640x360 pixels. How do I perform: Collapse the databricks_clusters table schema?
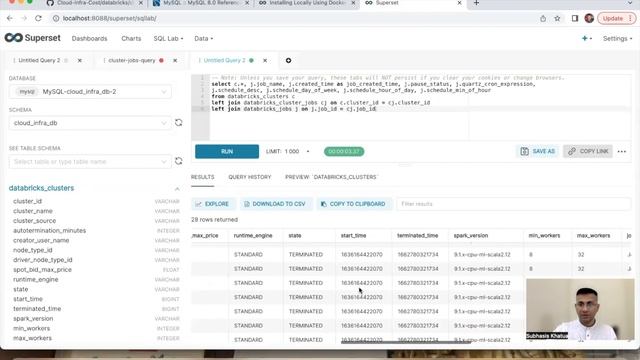coord(177,189)
